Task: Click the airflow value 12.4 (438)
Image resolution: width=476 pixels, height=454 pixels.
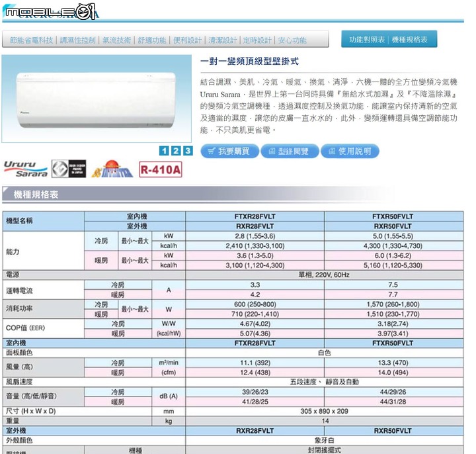Action: coord(255,373)
